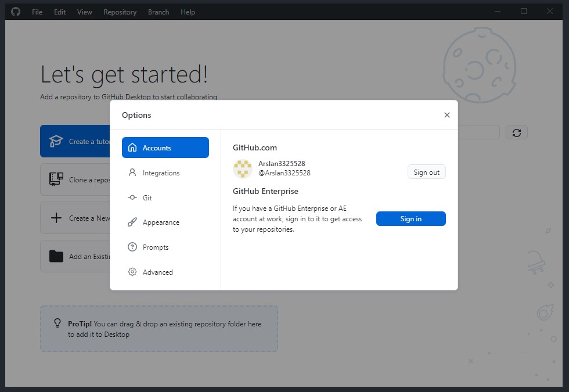Screen dimensions: 569x392
Task: Switch to the Integrations tab
Action: pos(165,173)
